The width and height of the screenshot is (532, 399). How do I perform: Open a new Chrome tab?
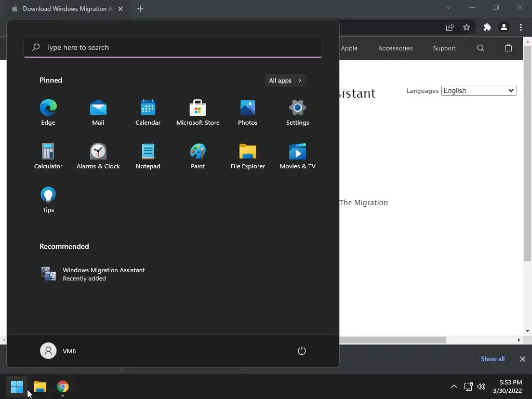click(140, 9)
